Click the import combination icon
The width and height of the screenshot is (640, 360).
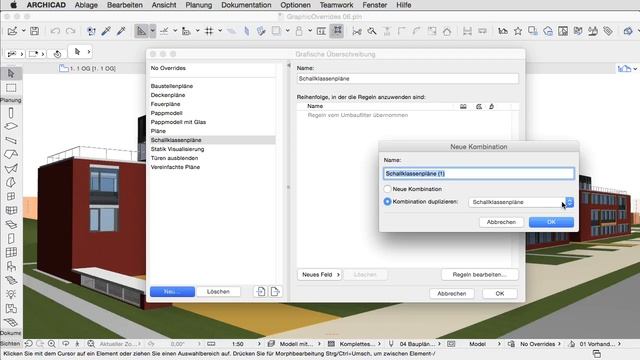click(x=260, y=291)
